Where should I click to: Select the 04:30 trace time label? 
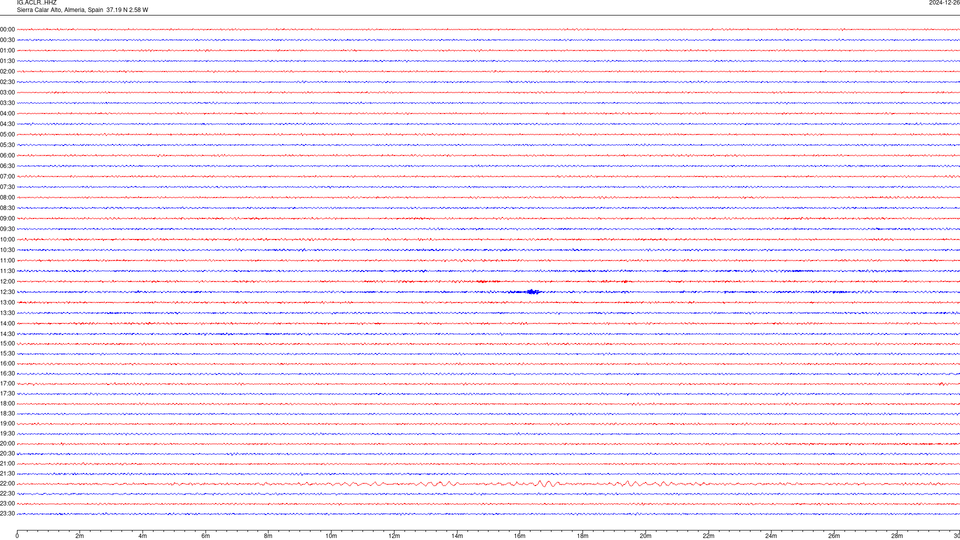tap(7, 124)
